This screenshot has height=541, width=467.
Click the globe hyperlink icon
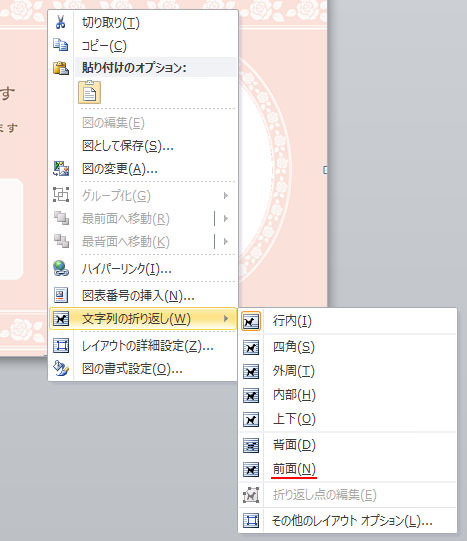pos(61,268)
